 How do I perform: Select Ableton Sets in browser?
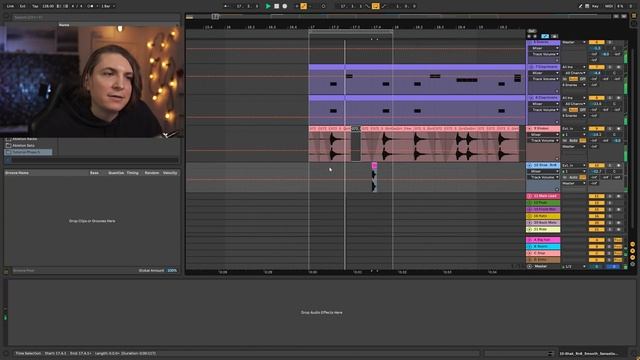pyautogui.click(x=23, y=145)
